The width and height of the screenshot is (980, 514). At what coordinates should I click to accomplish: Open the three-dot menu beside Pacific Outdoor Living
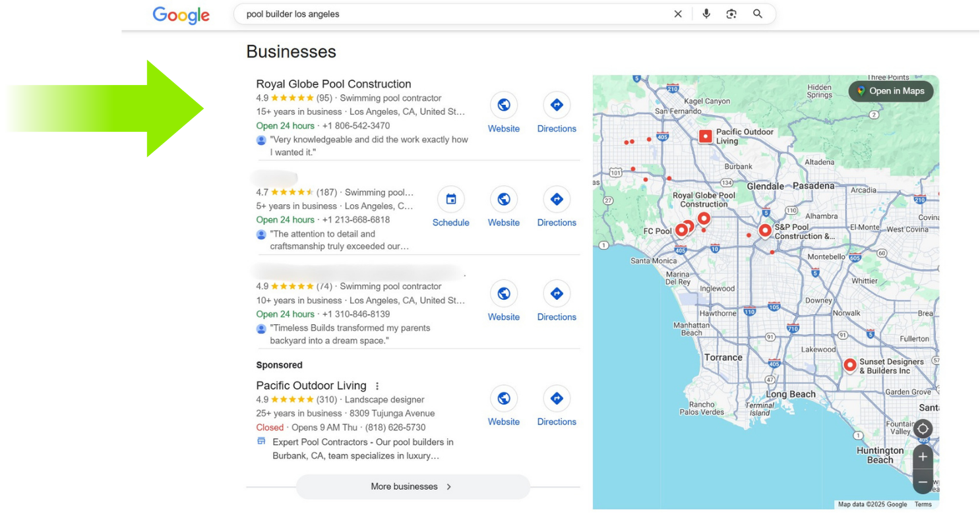pyautogui.click(x=377, y=386)
